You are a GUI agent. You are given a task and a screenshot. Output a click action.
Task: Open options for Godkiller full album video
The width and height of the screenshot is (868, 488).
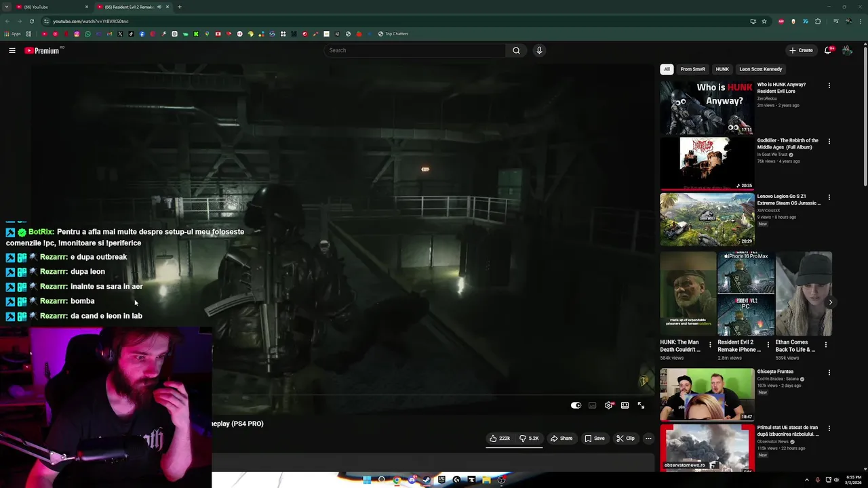click(x=829, y=142)
